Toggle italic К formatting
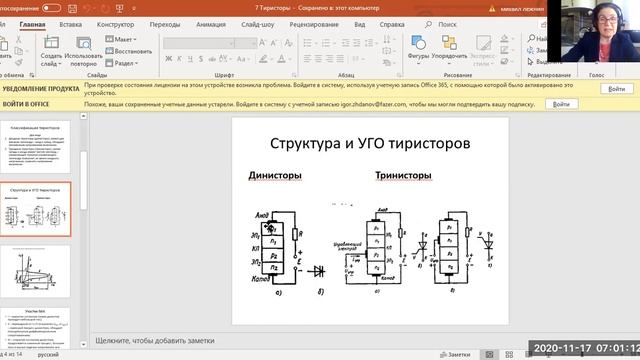 (x=179, y=59)
